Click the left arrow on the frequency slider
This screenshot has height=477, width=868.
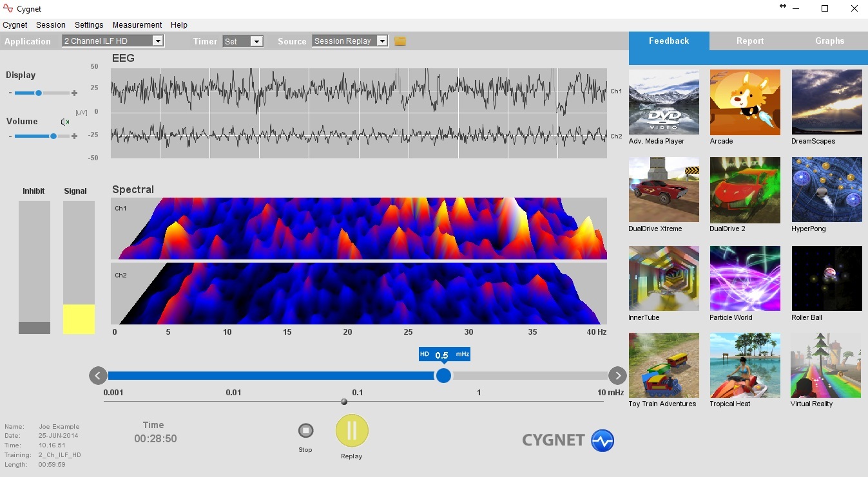pos(98,375)
